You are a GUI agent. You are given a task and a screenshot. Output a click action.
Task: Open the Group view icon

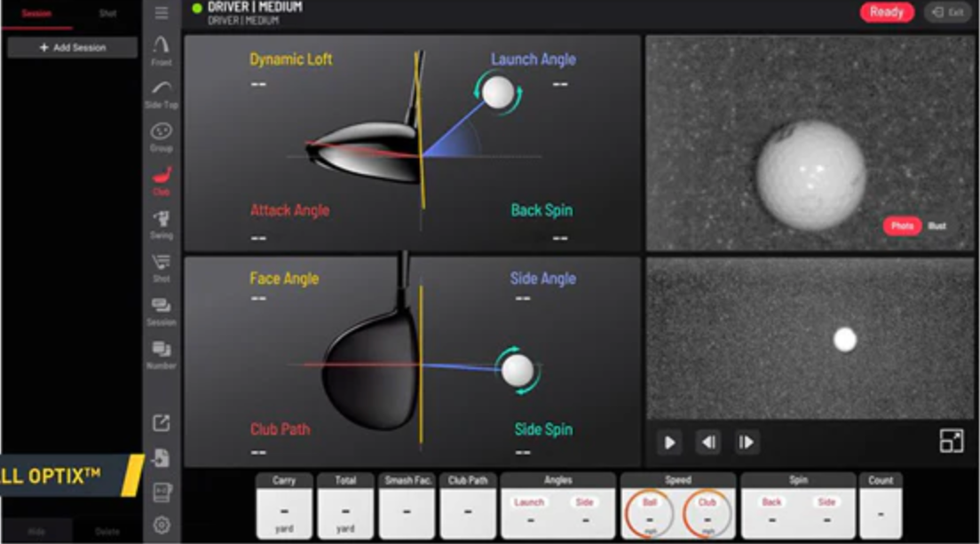click(162, 137)
